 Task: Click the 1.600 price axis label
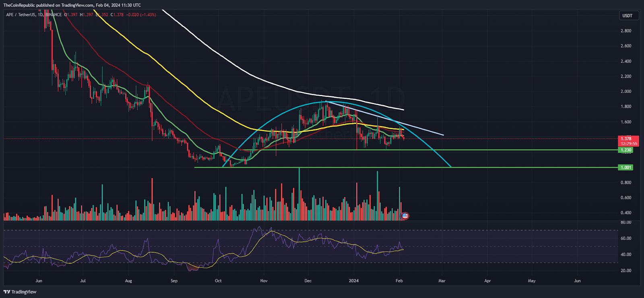626,122
